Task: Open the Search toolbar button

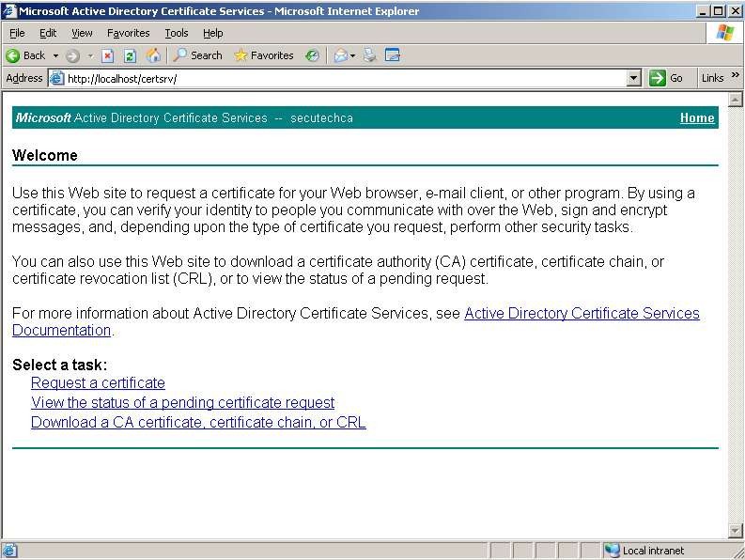Action: (197, 55)
